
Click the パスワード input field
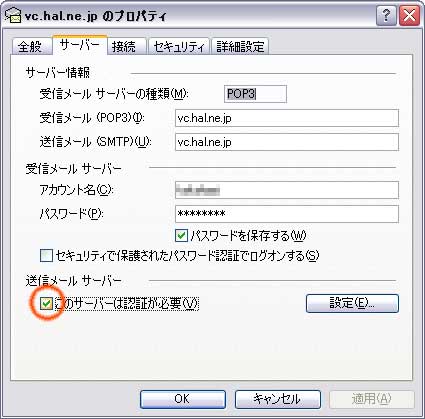(x=287, y=214)
